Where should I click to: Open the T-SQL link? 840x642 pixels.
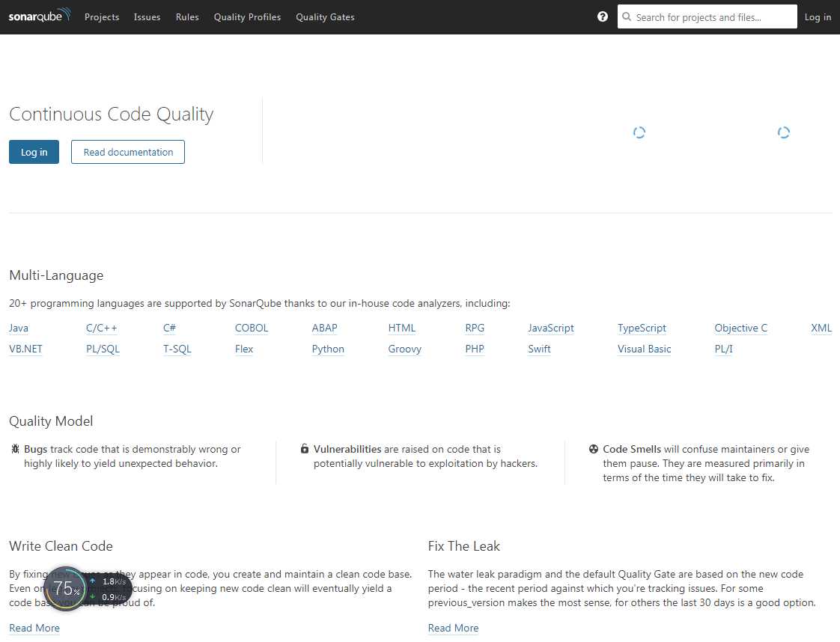tap(177, 349)
